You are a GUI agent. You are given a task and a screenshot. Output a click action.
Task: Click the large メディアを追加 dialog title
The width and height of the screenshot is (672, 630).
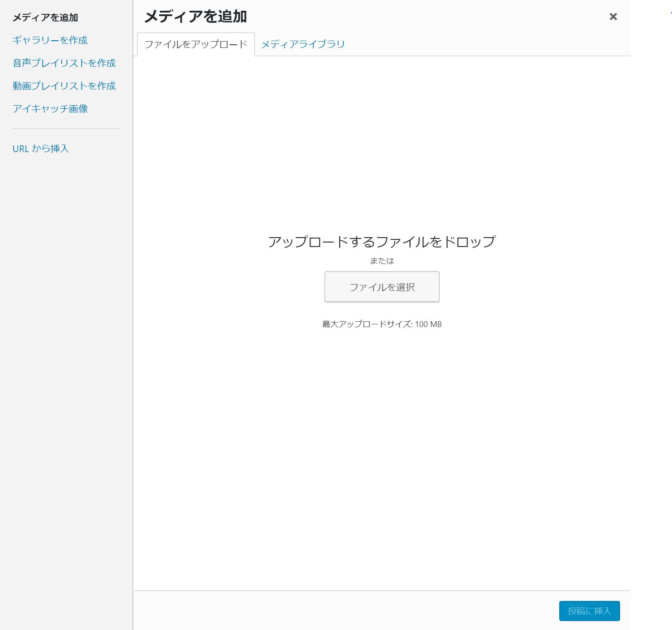click(196, 17)
